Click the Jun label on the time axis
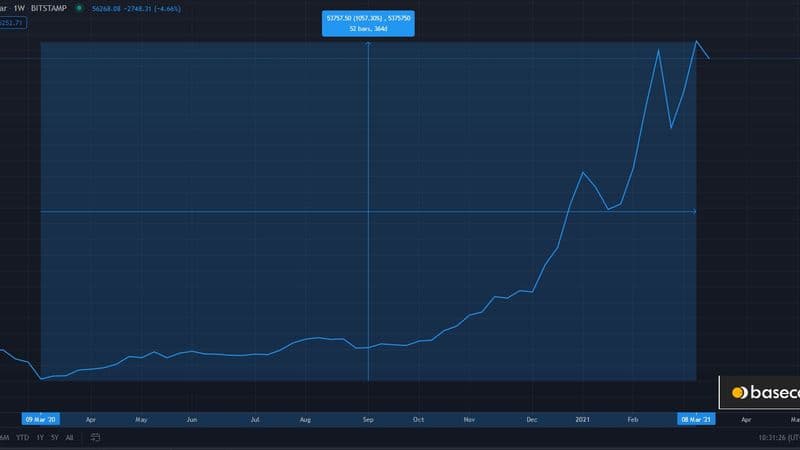The height and width of the screenshot is (450, 800). [191, 419]
